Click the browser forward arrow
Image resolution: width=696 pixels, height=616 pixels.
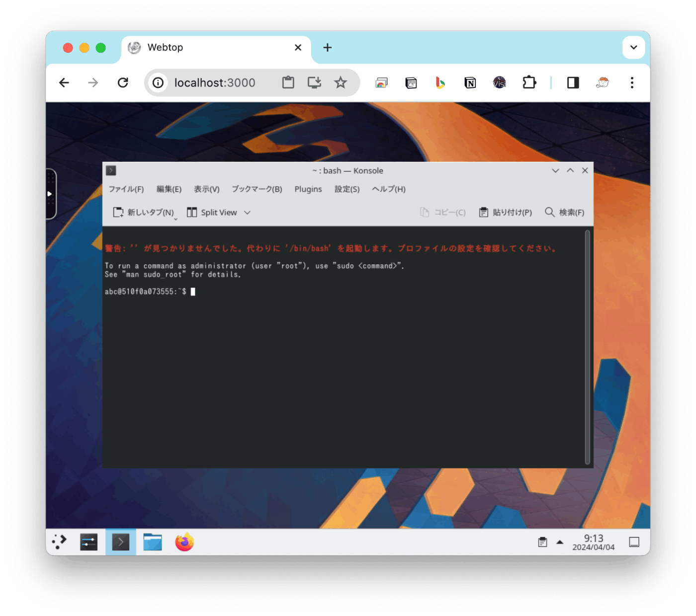click(93, 82)
